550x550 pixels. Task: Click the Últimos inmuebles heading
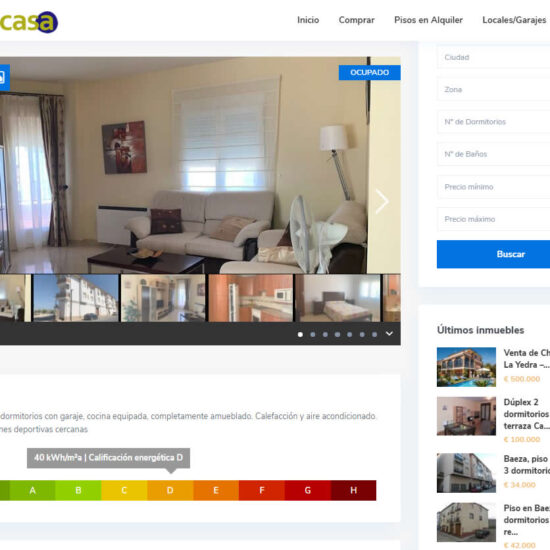click(x=481, y=330)
